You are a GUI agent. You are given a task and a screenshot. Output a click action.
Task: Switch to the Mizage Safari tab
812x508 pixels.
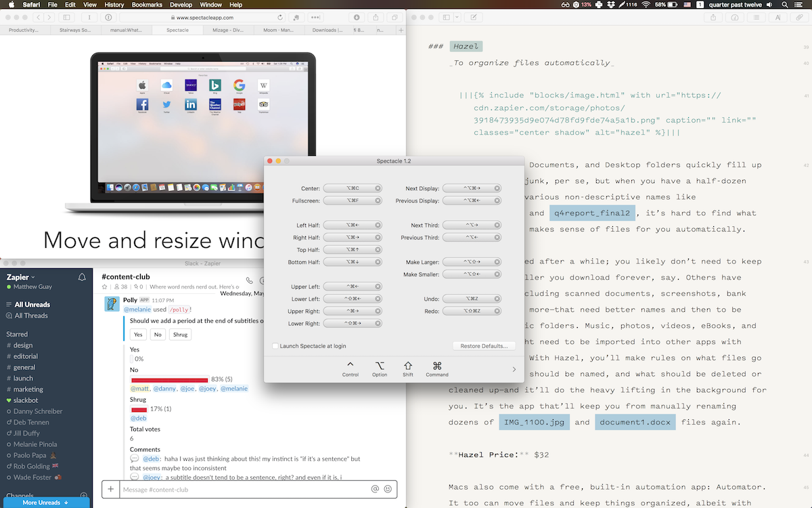tap(227, 30)
